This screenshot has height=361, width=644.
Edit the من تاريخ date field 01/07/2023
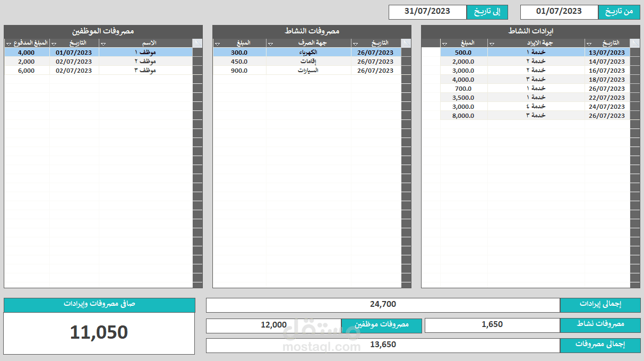tap(559, 12)
